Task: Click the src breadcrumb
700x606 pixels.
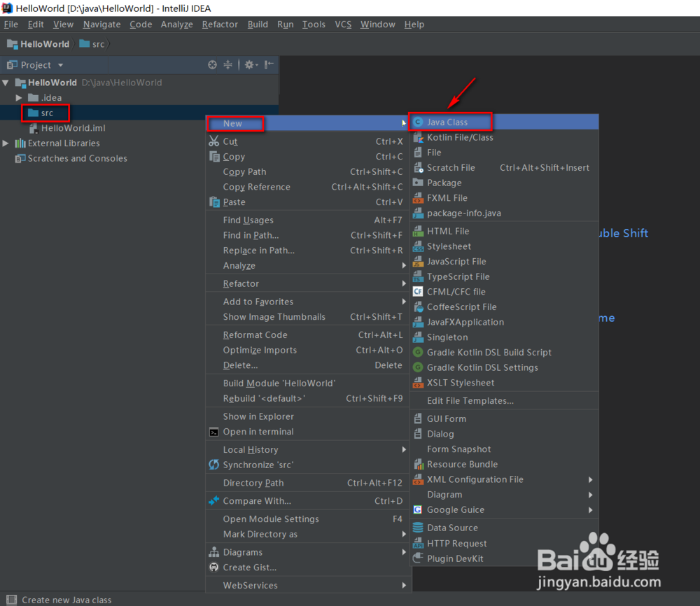Action: click(x=92, y=44)
